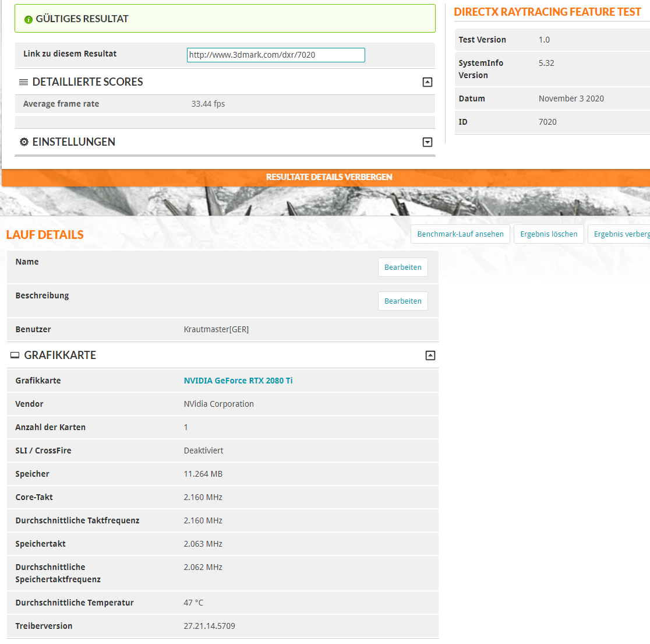Click the Average frame rate label
The width and height of the screenshot is (650, 644).
[61, 104]
